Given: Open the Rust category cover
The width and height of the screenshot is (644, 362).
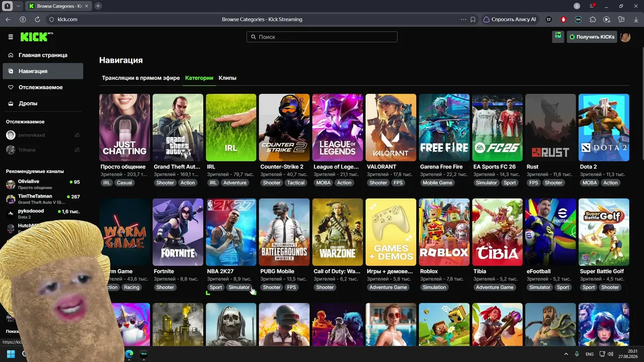Looking at the screenshot, I should (x=550, y=128).
